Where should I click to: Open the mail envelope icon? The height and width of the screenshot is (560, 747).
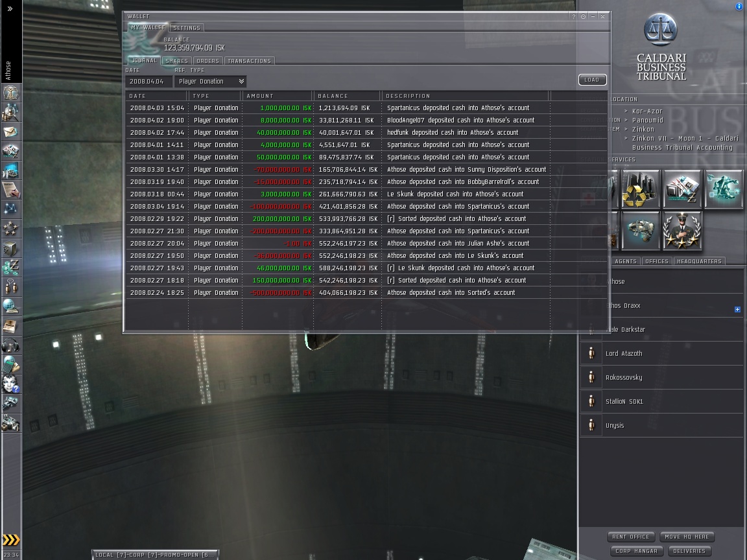coord(10,132)
